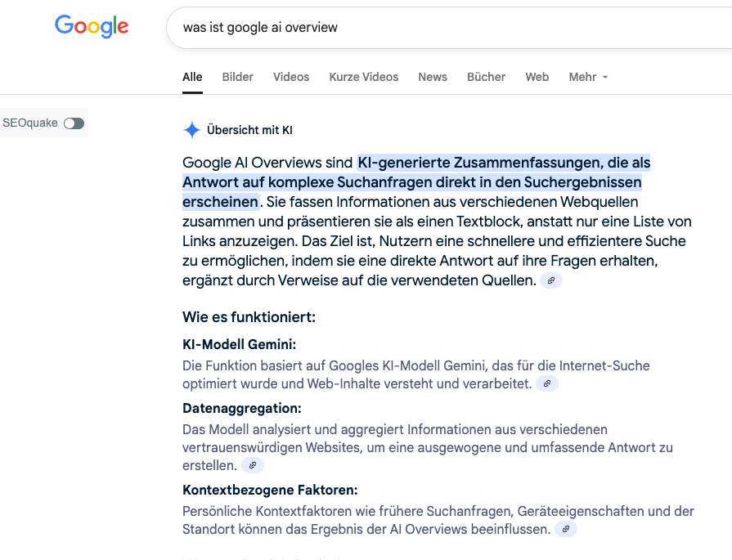This screenshot has width=732, height=560.
Task: Select the Web results tab
Action: [537, 77]
